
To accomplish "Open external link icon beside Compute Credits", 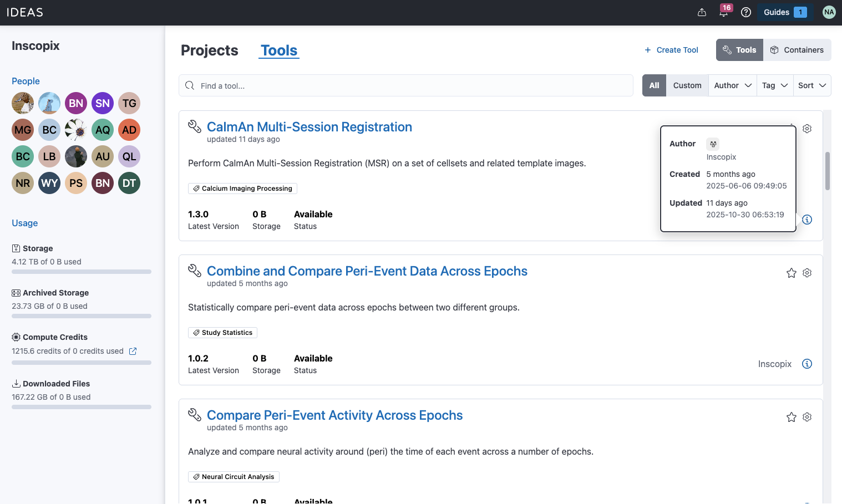I will 133,351.
